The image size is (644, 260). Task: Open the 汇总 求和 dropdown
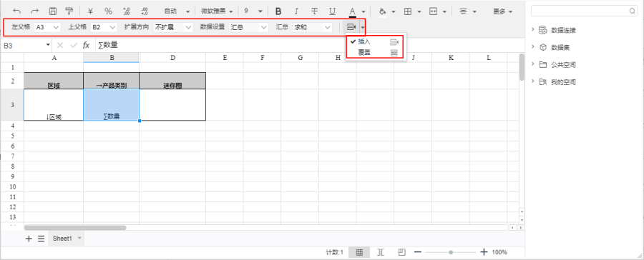click(313, 27)
